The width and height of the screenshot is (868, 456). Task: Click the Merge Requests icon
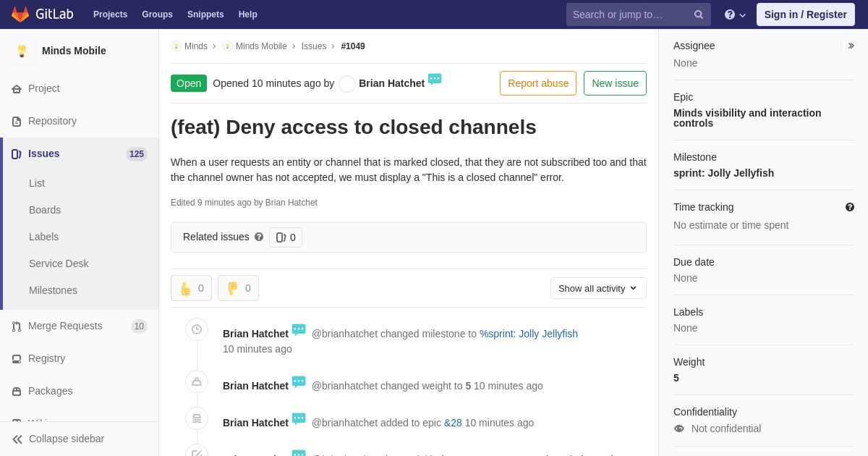[x=17, y=326]
